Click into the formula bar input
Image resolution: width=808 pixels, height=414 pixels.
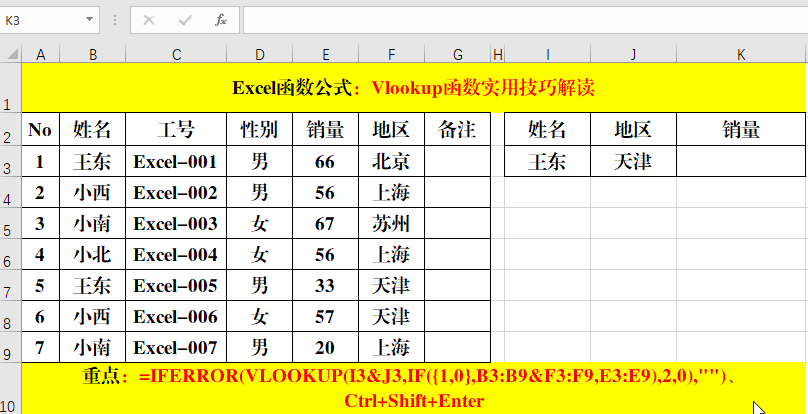pos(525,20)
